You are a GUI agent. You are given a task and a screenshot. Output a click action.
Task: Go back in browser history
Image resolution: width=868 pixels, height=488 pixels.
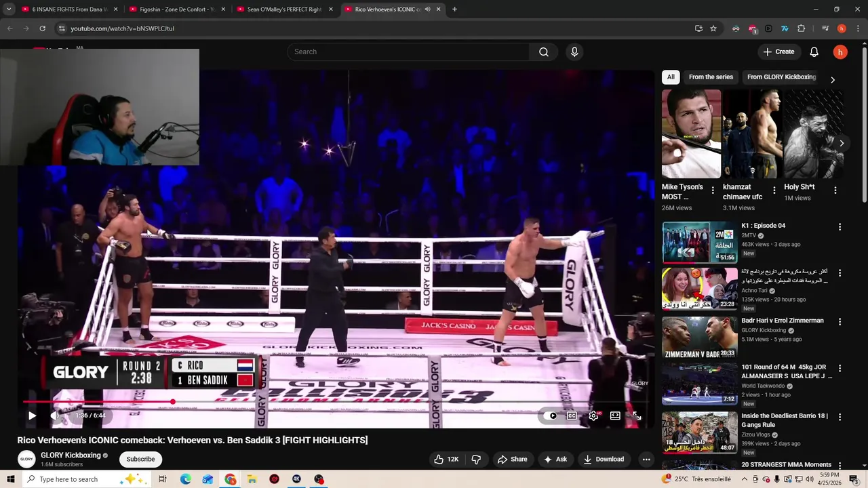tap(10, 28)
